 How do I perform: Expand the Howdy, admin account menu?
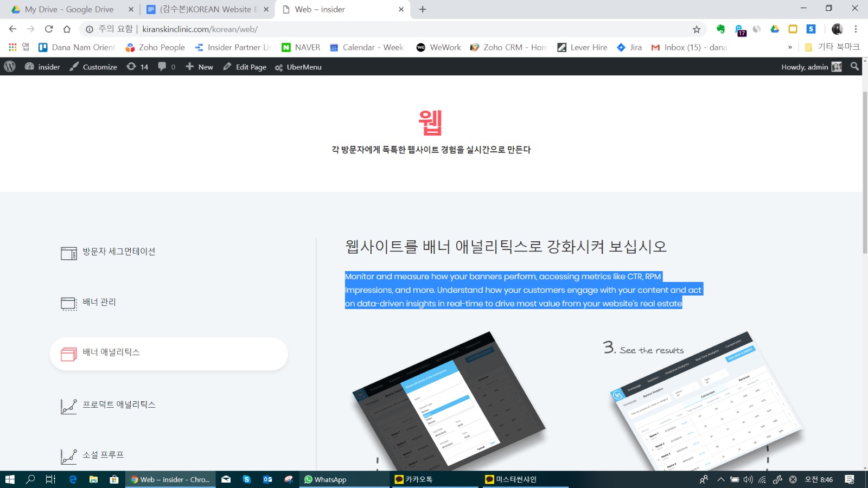[x=810, y=67]
